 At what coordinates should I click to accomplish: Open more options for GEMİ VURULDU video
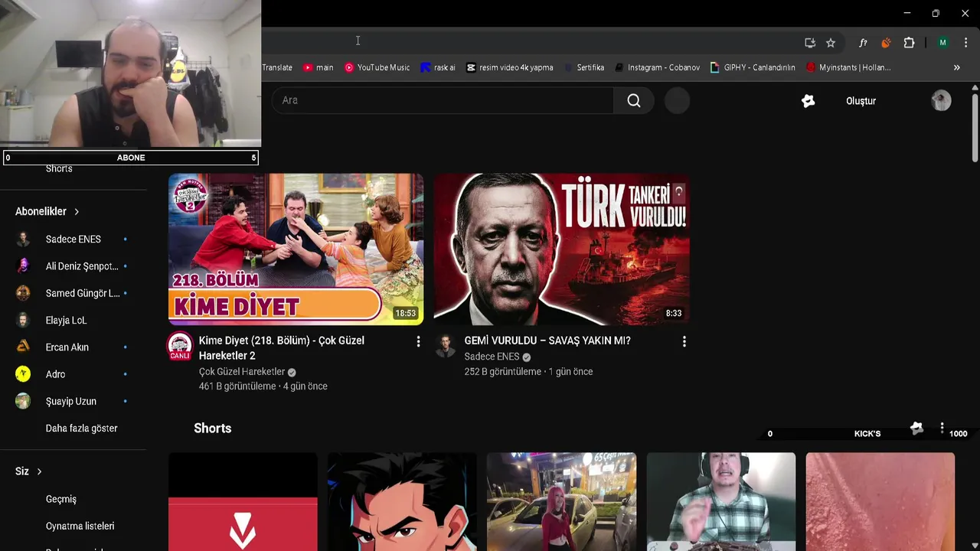[x=684, y=341]
